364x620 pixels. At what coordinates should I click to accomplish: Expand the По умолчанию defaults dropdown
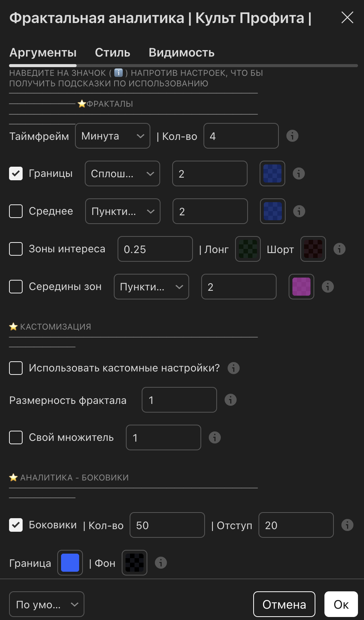point(46,604)
